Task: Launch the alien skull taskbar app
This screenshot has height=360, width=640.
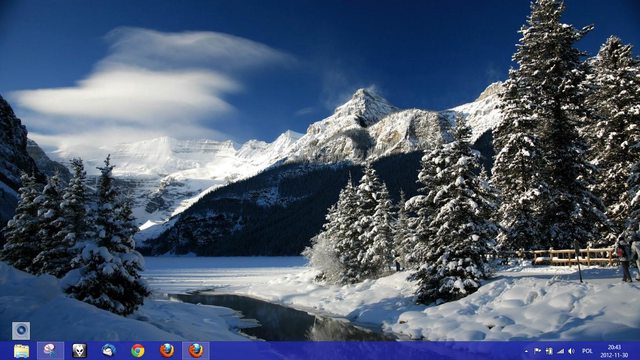Action: (80, 351)
